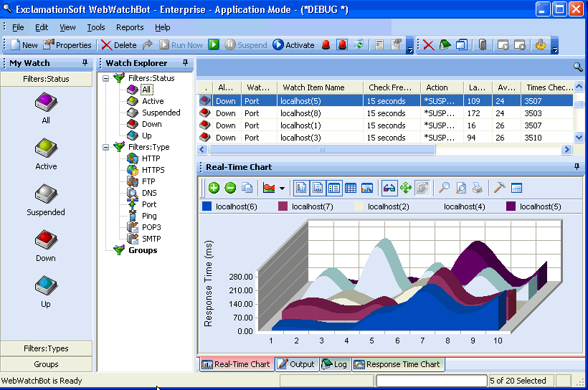The image size is (588, 390).
Task: Collapse the Filters:Status tree node
Action: (x=105, y=78)
